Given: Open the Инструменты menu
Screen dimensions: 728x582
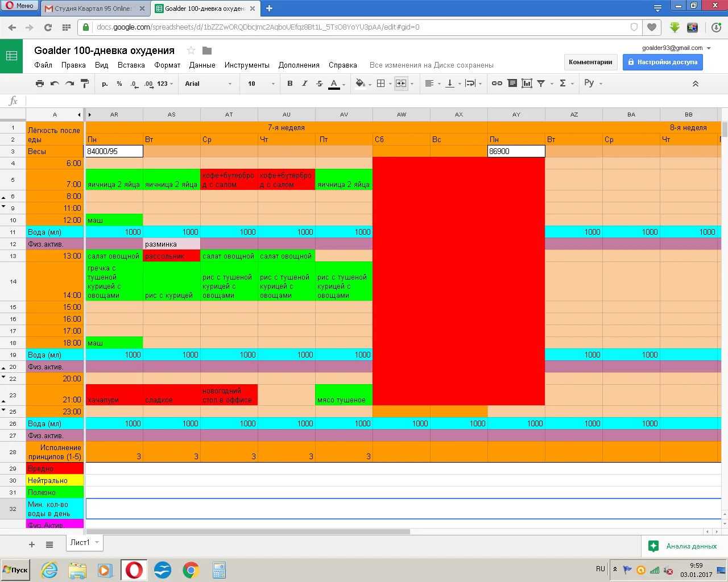Looking at the screenshot, I should pos(247,65).
